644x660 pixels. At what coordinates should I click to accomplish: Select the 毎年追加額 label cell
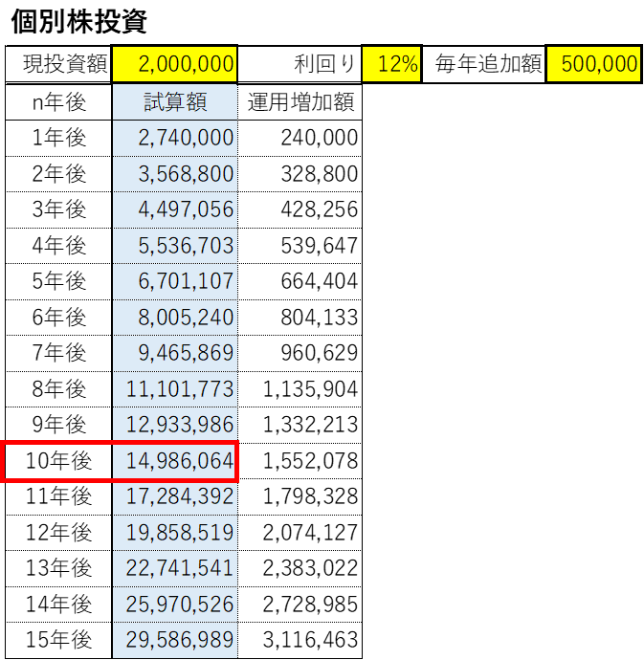483,64
